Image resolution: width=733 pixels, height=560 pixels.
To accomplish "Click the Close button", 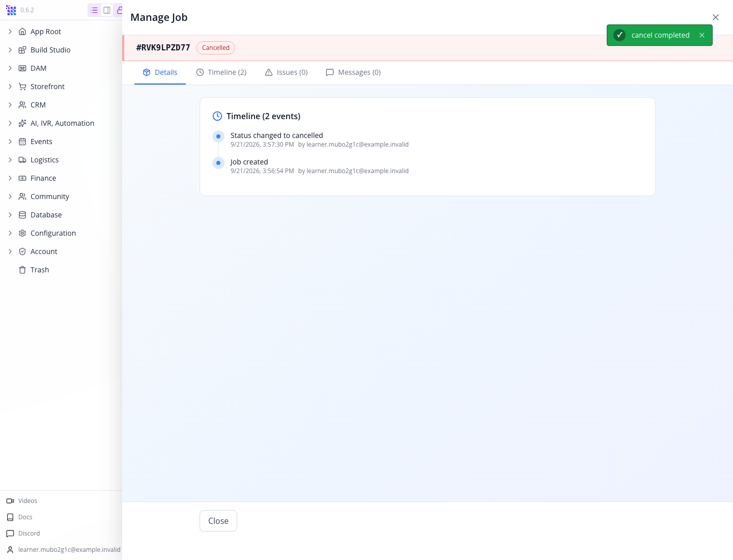I will coord(218,521).
